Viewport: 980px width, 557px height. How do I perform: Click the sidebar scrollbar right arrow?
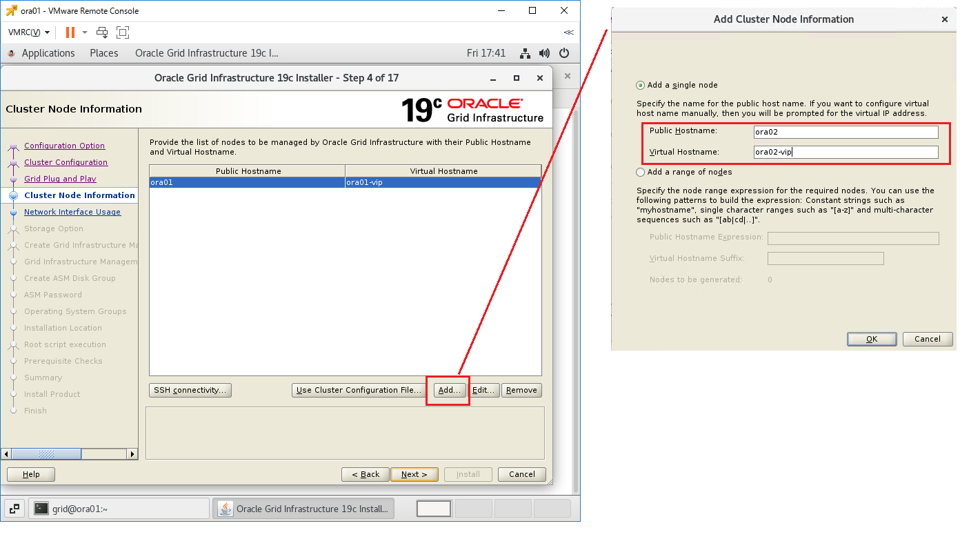click(133, 454)
